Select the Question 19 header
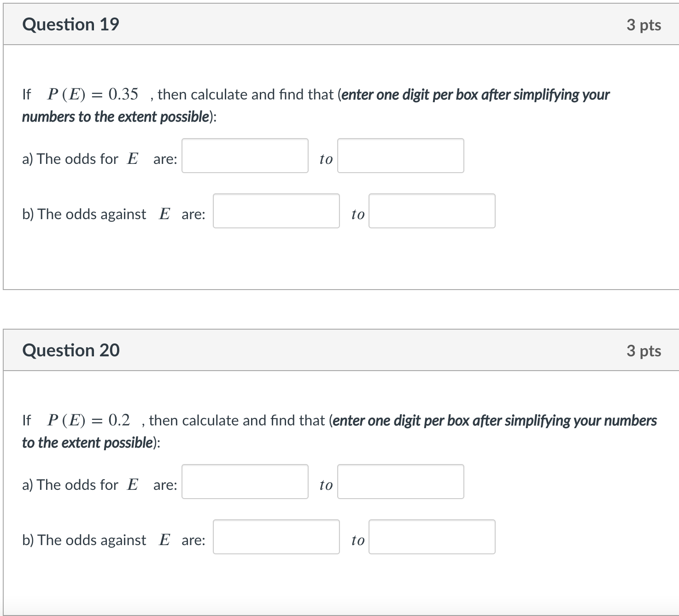 (x=71, y=24)
